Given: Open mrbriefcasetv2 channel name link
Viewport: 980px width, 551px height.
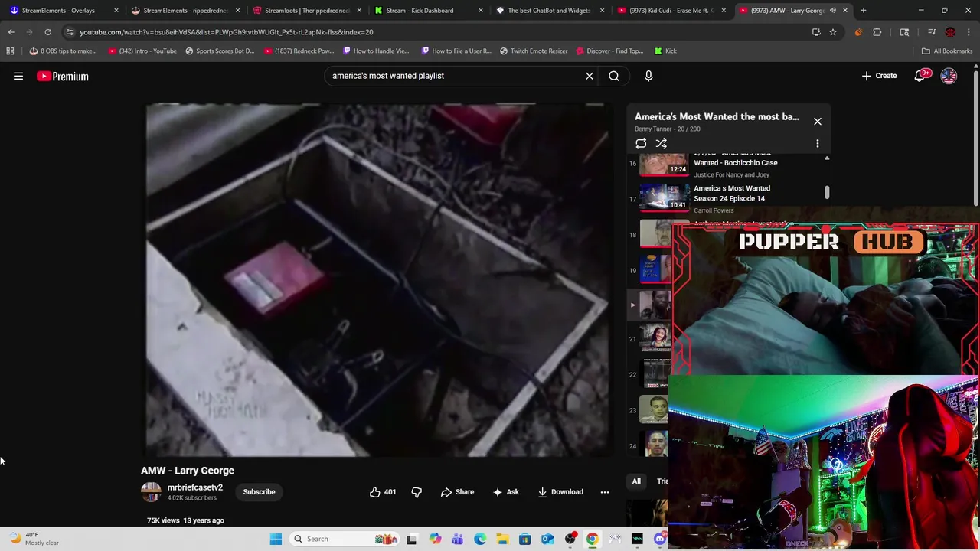Looking at the screenshot, I should point(195,487).
